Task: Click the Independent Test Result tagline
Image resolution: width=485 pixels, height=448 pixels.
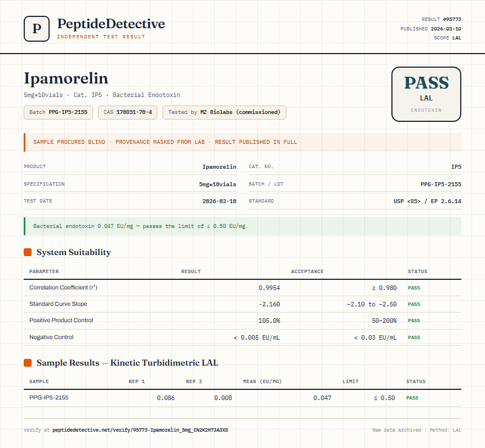Action: tap(101, 37)
